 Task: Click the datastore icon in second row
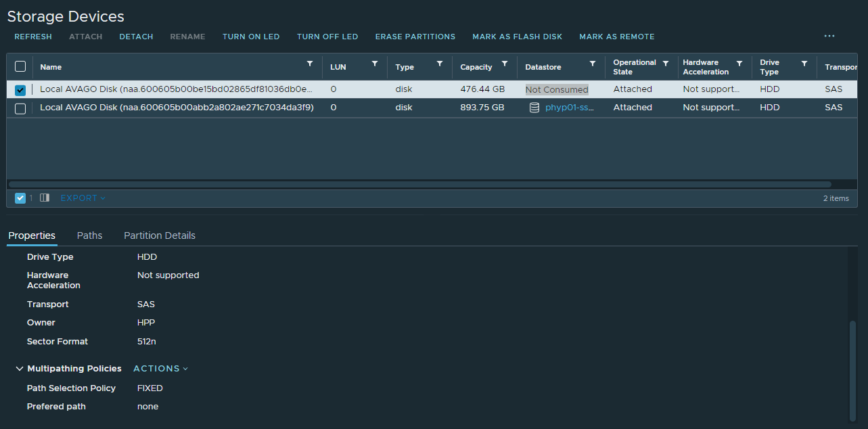pyautogui.click(x=534, y=108)
